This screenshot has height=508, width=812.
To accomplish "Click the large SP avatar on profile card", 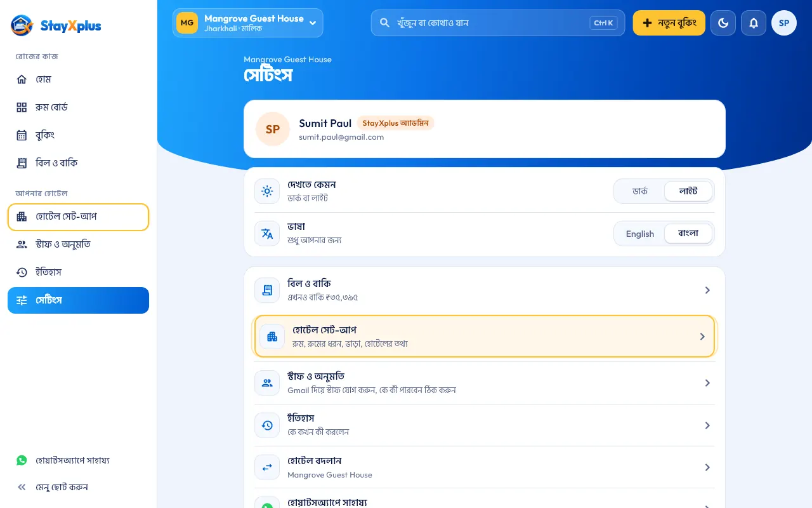I will pyautogui.click(x=273, y=129).
